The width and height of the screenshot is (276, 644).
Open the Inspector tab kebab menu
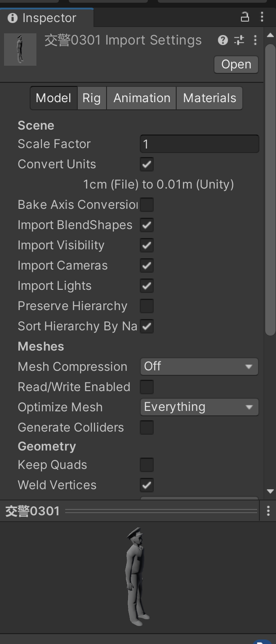[262, 18]
